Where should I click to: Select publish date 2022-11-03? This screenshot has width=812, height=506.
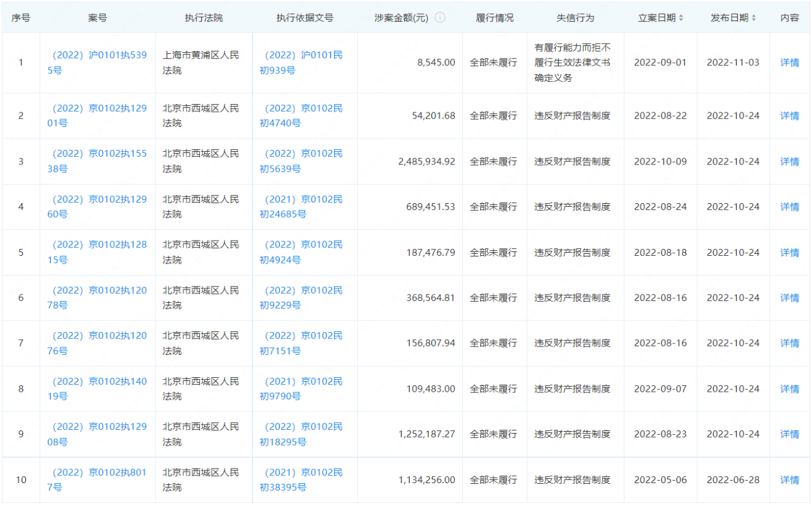pyautogui.click(x=733, y=63)
